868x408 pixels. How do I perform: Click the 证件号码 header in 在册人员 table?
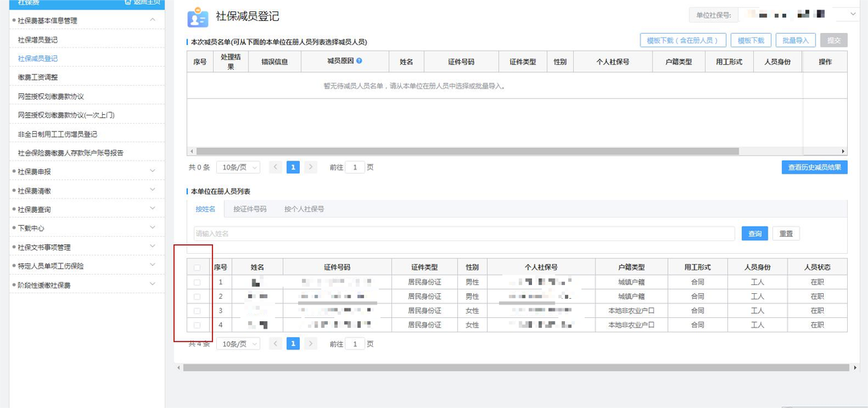click(x=337, y=267)
